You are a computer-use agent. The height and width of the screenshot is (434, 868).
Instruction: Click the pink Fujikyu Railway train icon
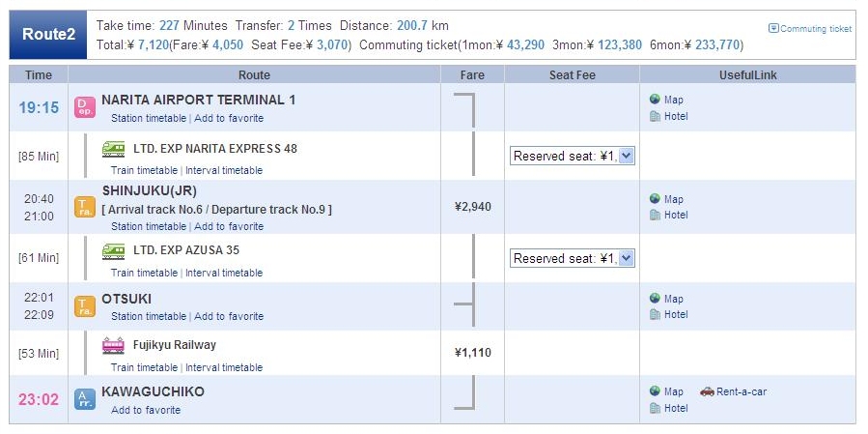coord(114,345)
